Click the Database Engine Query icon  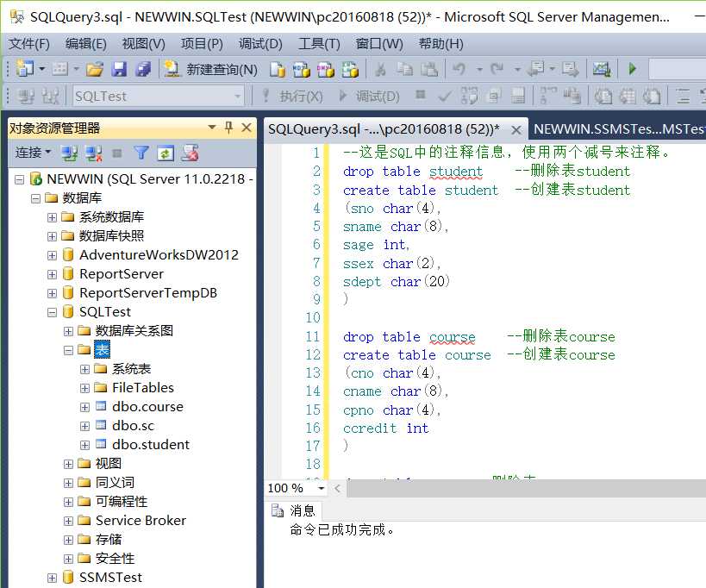pos(278,69)
